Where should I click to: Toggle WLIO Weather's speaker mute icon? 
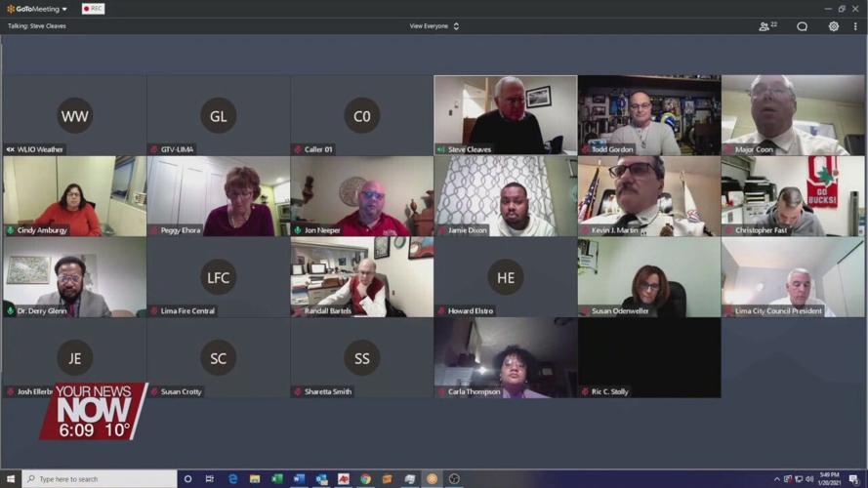[x=10, y=149]
